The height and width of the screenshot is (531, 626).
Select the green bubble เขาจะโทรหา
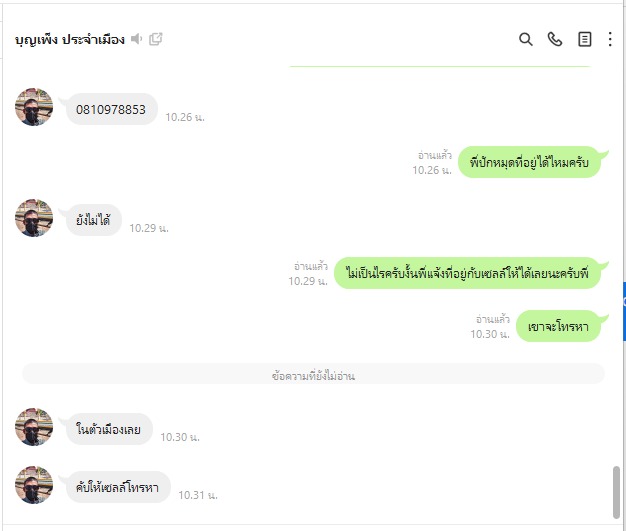(558, 326)
